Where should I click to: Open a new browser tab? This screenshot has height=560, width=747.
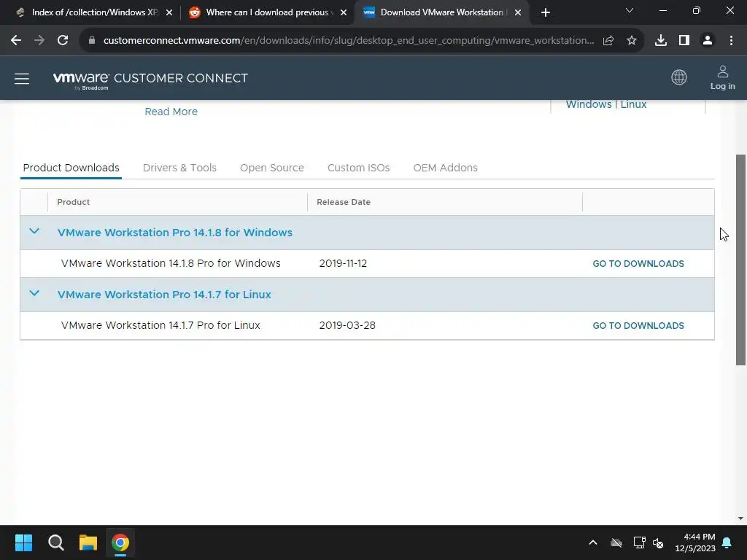pyautogui.click(x=546, y=12)
